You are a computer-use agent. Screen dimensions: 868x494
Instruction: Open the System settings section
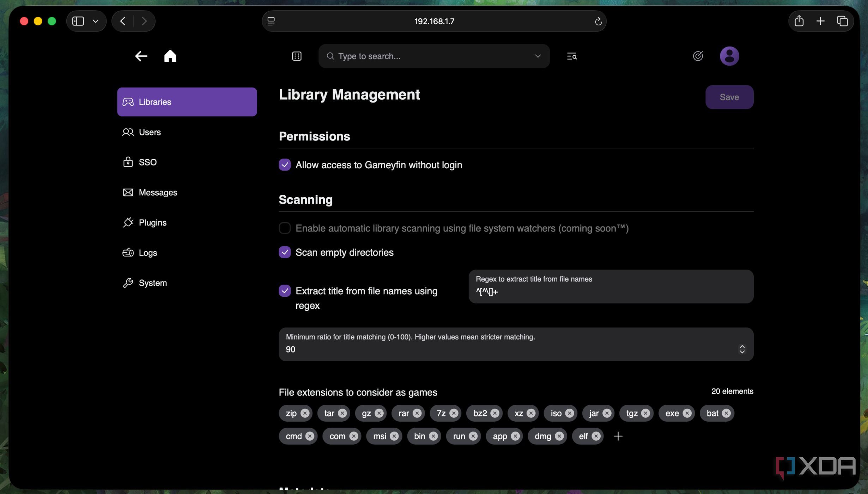pos(187,283)
